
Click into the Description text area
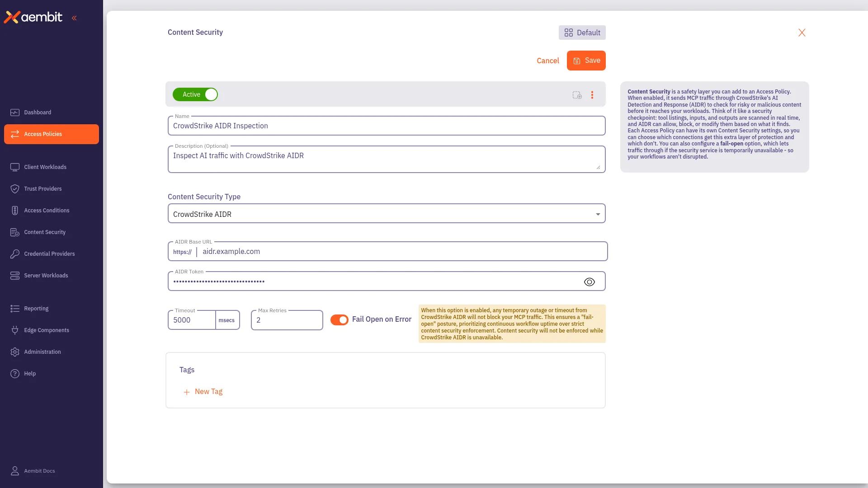pos(387,159)
